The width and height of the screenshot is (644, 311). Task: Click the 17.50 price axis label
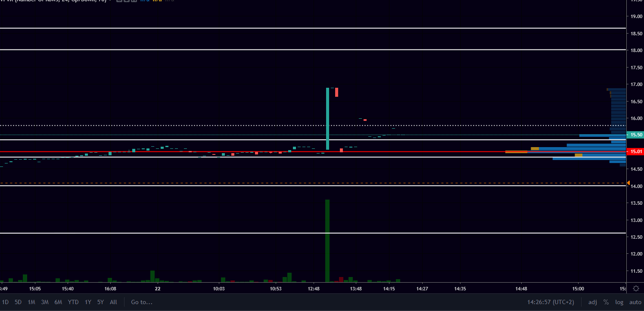coord(637,68)
